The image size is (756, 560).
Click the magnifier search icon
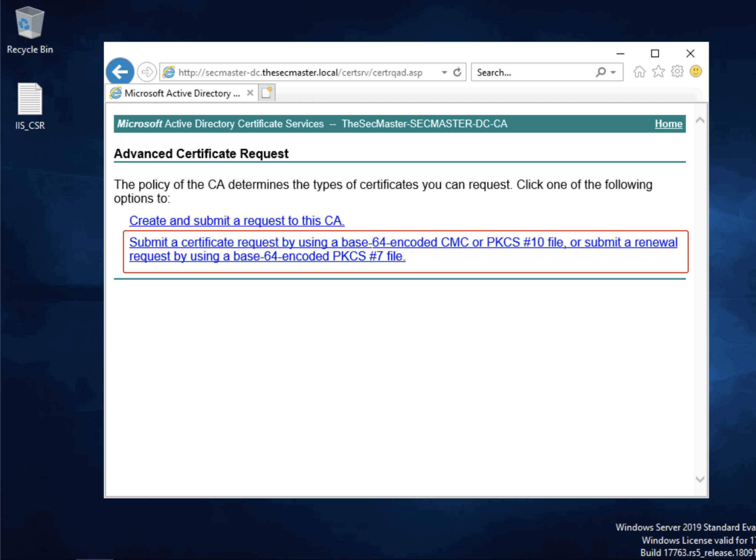point(600,72)
